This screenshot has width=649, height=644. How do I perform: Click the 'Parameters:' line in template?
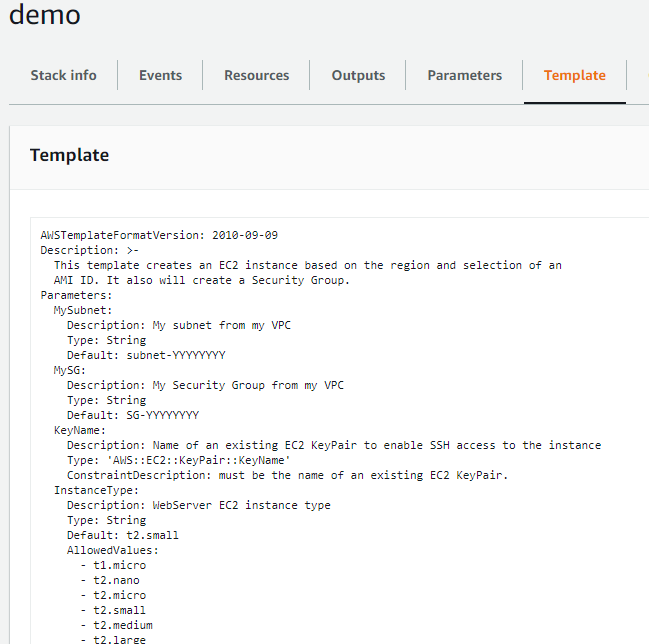click(76, 295)
